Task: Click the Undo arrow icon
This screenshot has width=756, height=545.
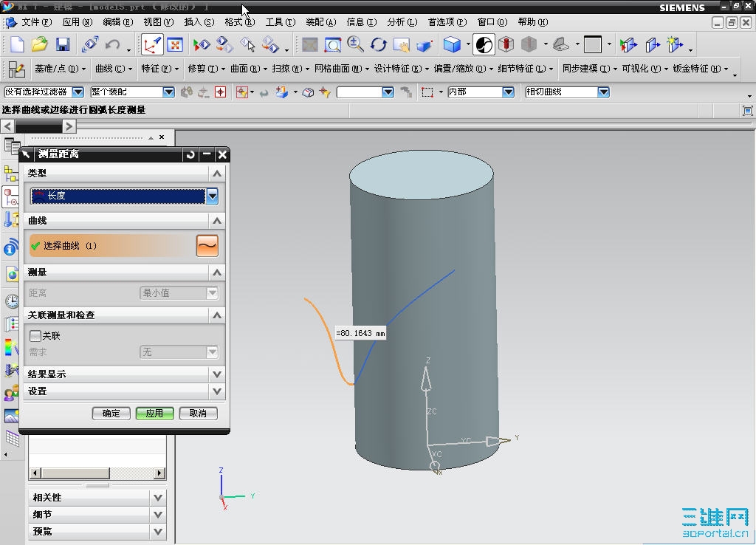Action: point(113,45)
